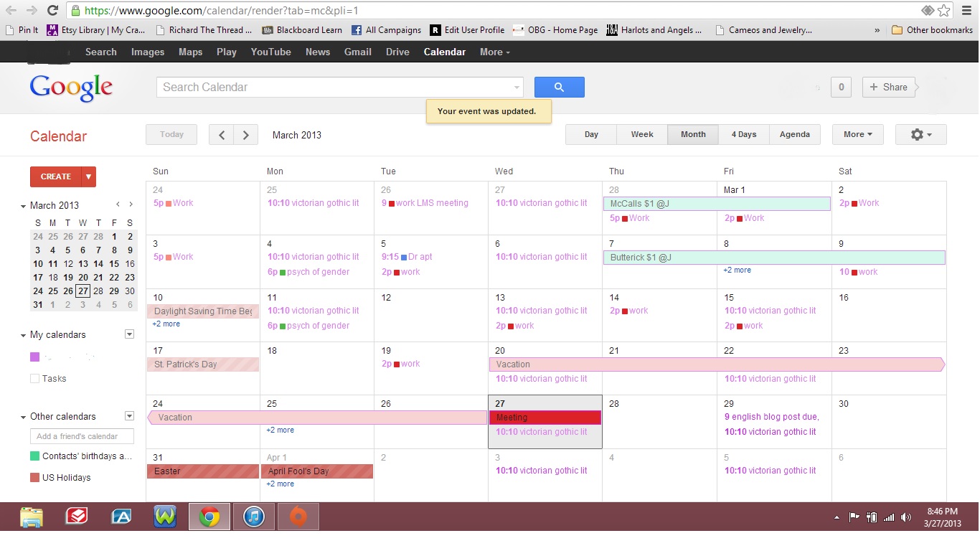Click the browser back arrow
The width and height of the screenshot is (980, 551).
[x=12, y=10]
